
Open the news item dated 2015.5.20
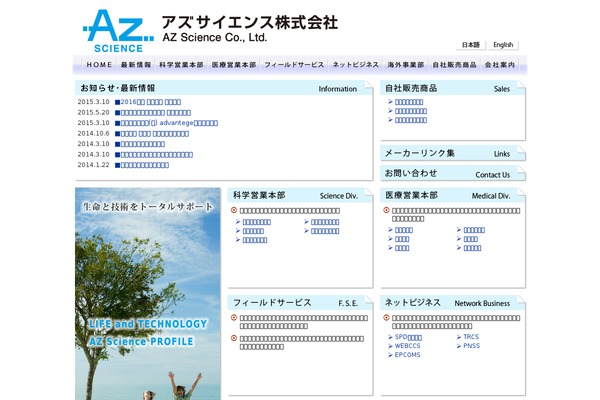(155, 113)
